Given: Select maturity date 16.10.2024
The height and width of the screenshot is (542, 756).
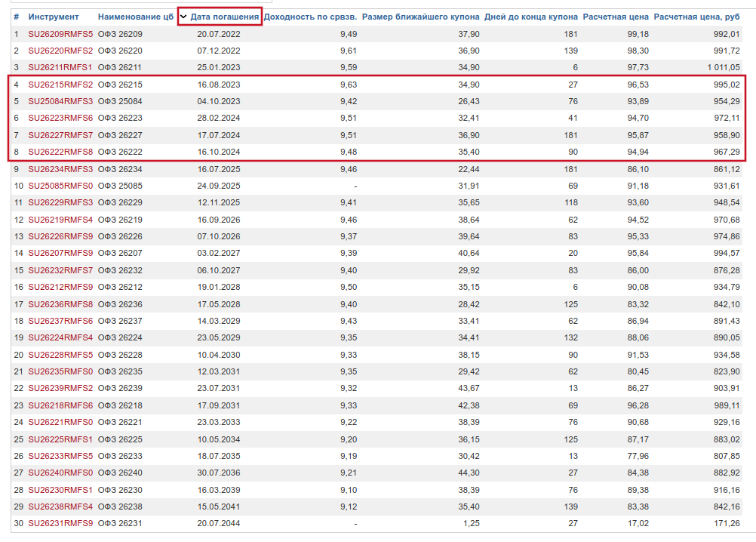Looking at the screenshot, I should (218, 152).
